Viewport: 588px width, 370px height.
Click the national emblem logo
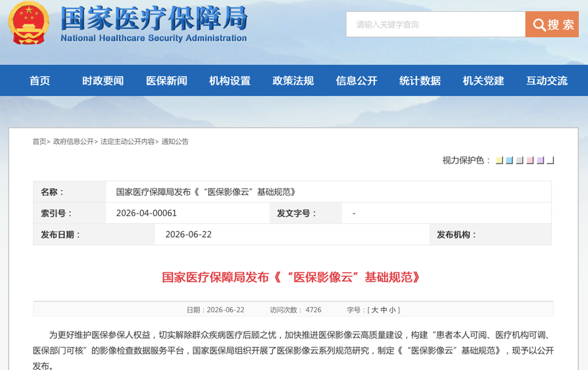point(28,23)
